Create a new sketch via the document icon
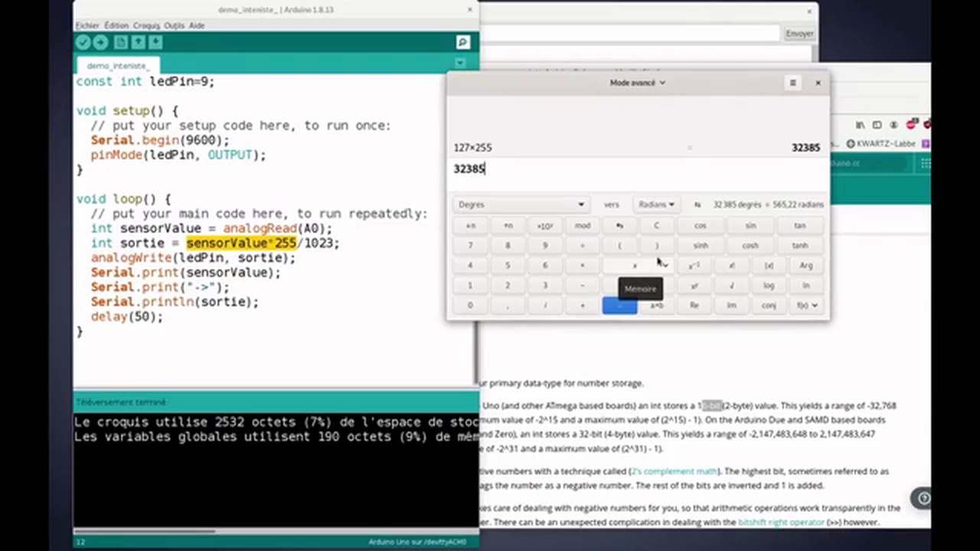 tap(120, 42)
